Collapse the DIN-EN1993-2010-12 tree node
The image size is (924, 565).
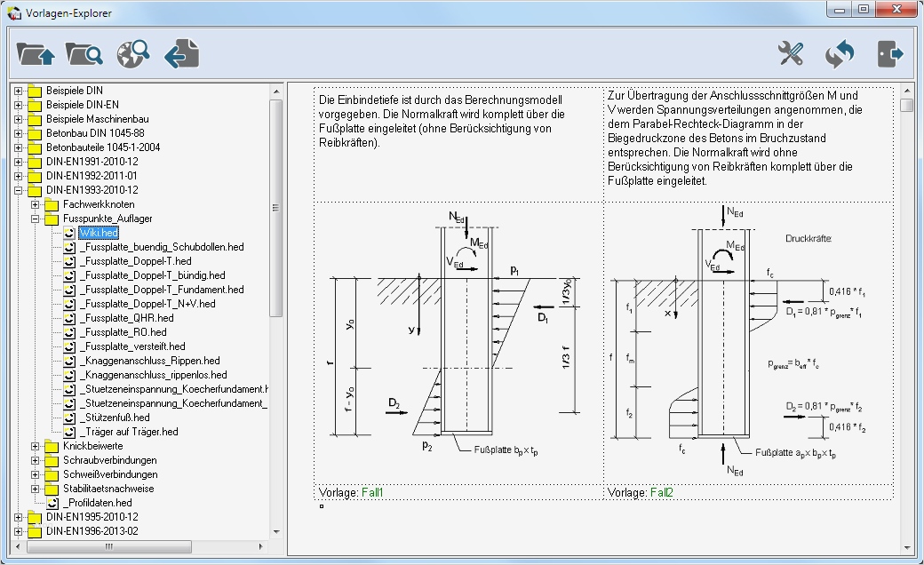[x=19, y=190]
